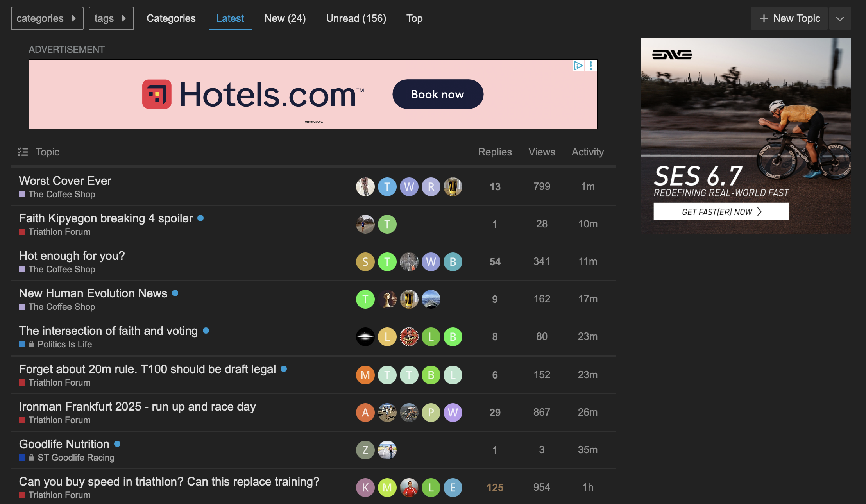Click the beer mug avatar in Worst Cover Ever

point(453,187)
